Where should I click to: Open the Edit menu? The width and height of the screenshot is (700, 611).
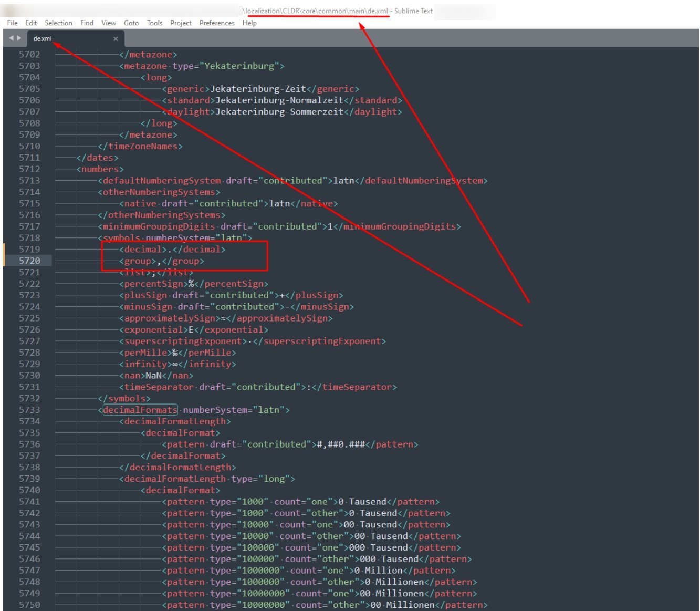[x=31, y=23]
